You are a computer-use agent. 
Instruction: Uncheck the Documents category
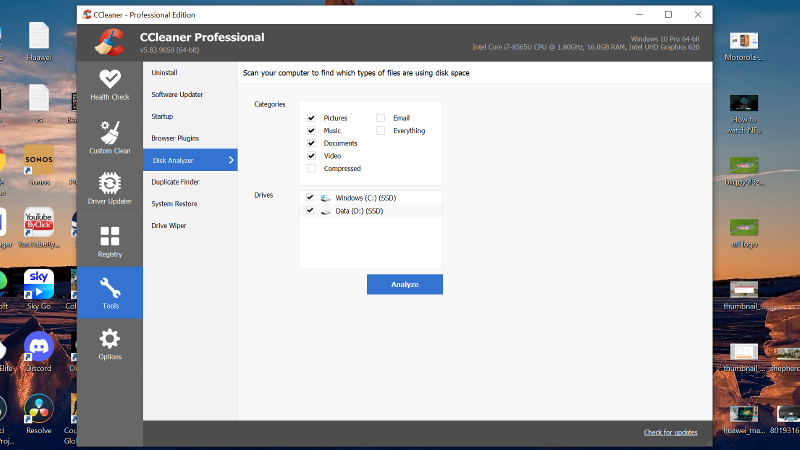tap(311, 143)
